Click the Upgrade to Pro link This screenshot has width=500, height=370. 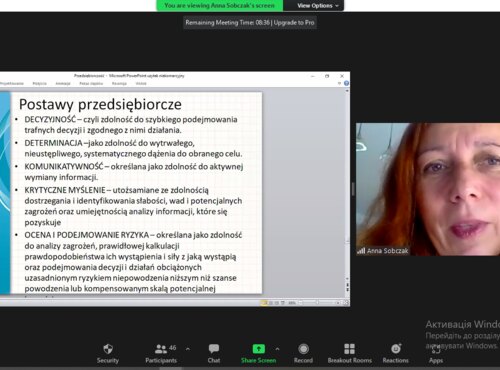(294, 23)
